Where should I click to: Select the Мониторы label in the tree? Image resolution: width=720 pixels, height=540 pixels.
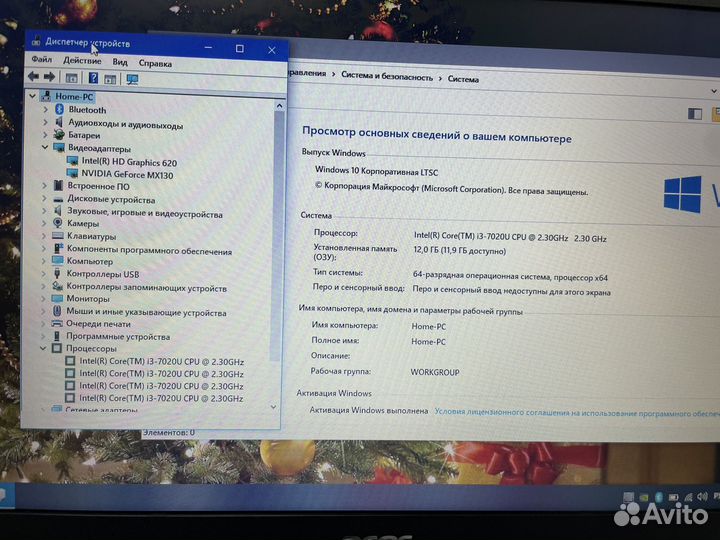click(88, 298)
